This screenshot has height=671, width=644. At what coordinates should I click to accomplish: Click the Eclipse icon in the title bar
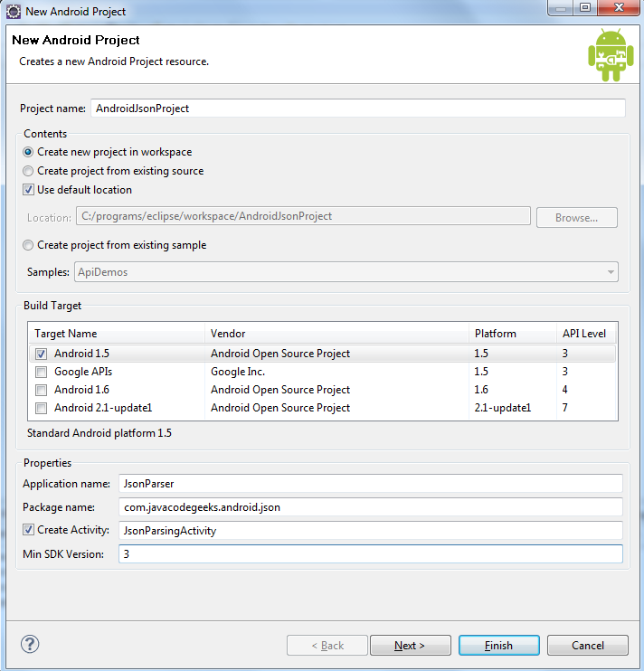pyautogui.click(x=14, y=11)
